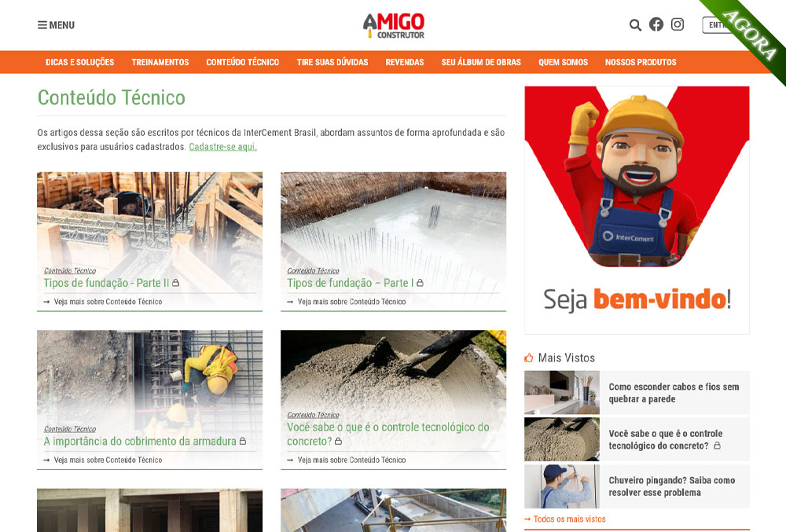Click lock icon on Tipos de fundação Parte I
Viewport: 786px width, 532px height.
(420, 283)
